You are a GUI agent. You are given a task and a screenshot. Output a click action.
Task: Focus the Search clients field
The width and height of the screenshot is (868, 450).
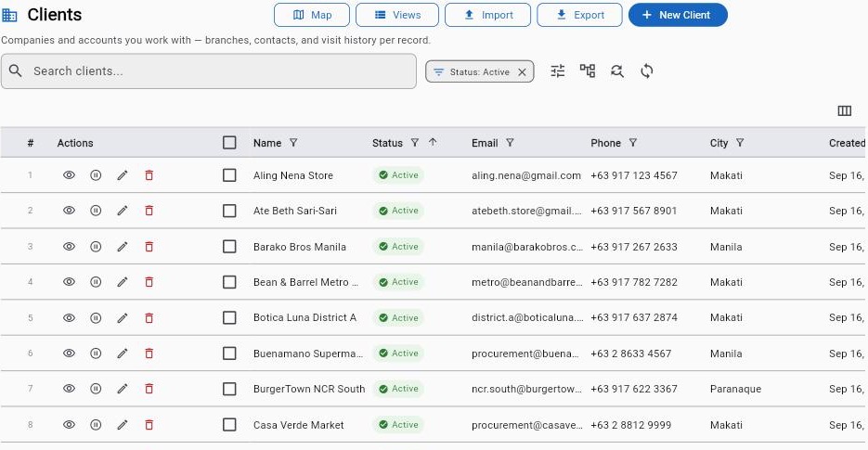point(209,71)
